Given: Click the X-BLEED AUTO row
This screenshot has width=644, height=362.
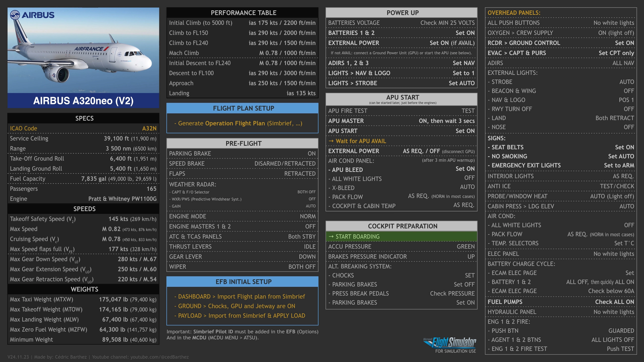Looking at the screenshot, I should click(x=401, y=188).
